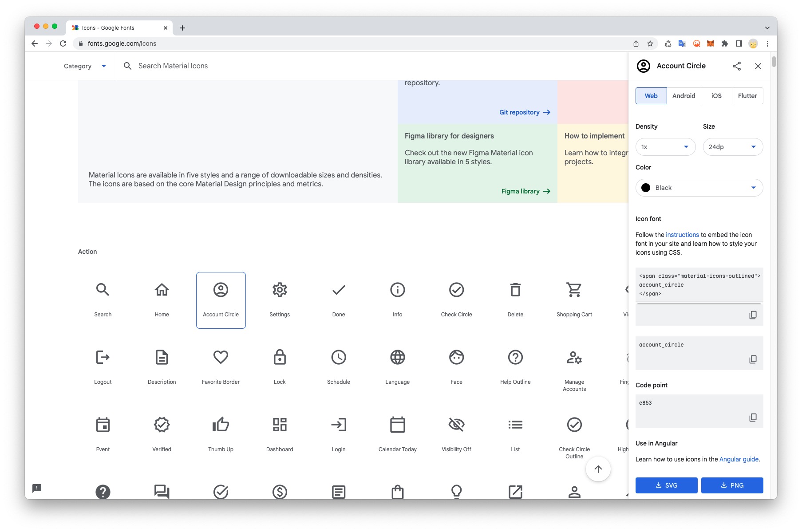
Task: Copy the account_circle icon name
Action: [753, 359]
